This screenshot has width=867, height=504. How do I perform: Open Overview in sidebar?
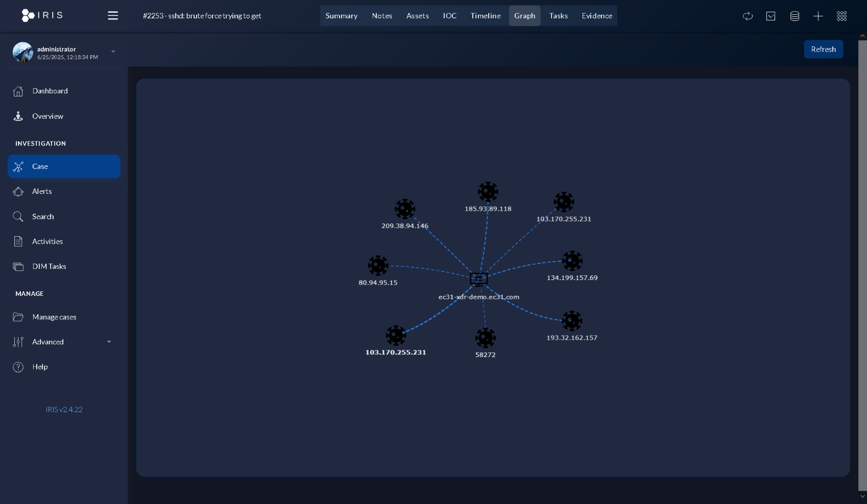64,116
